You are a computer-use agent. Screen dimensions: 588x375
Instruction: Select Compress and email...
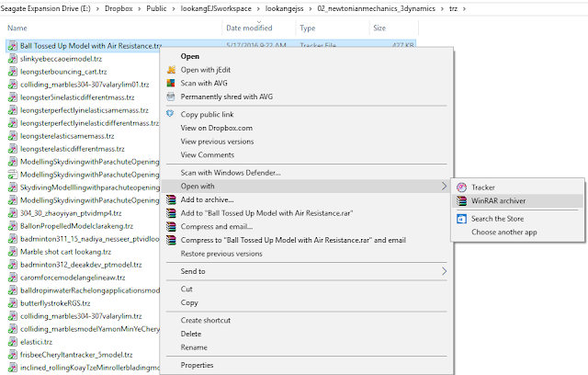(217, 226)
